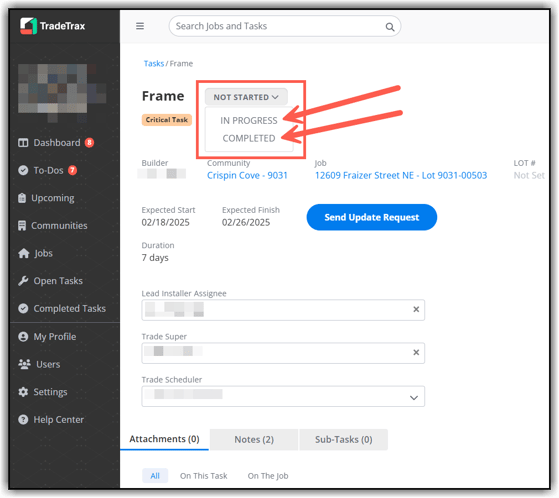Click the Help Center question icon
This screenshot has height=498, width=559.
(23, 420)
